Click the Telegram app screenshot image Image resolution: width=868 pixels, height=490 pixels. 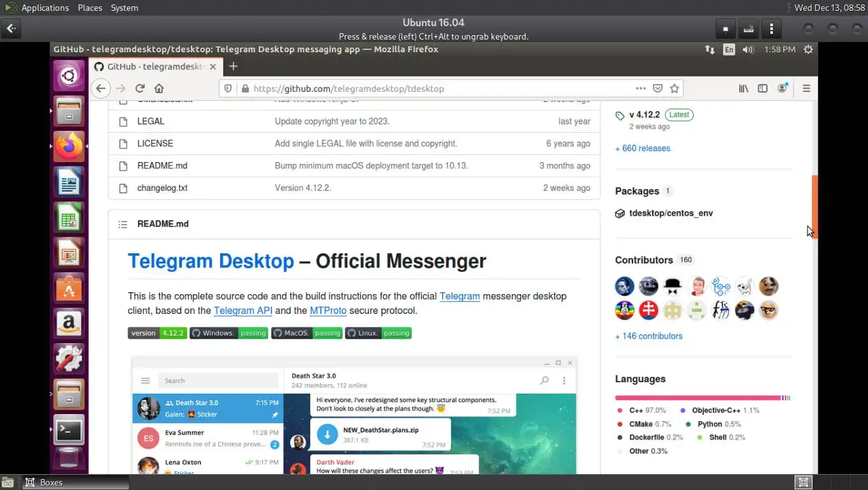point(354,415)
